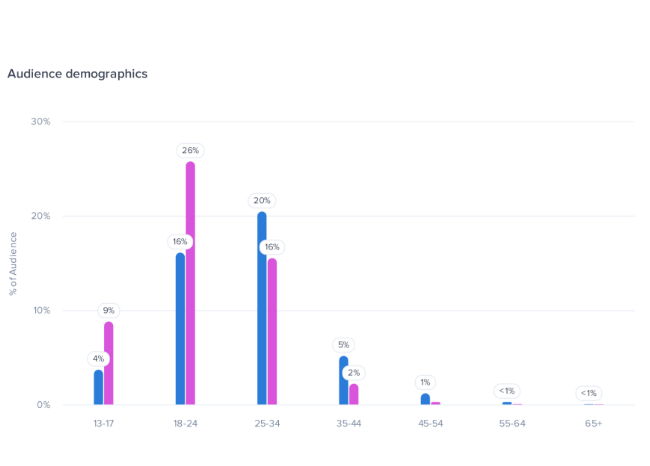The height and width of the screenshot is (466, 650).
Task: Click the blue bar for ages 13-17
Action: (x=99, y=388)
